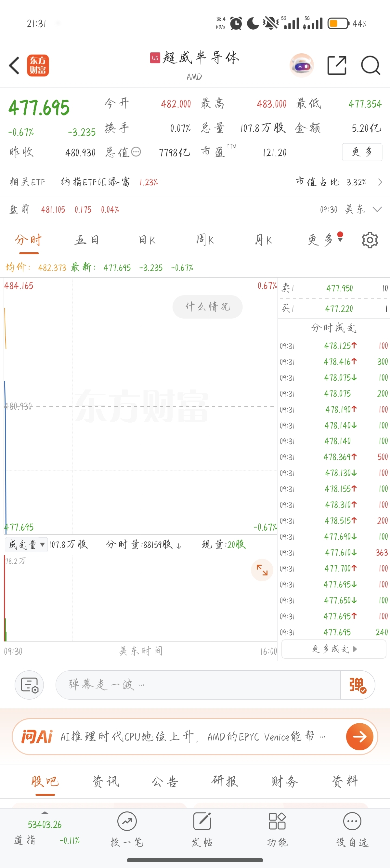Open the barrage list icon
Viewport: 390px width, 868px height.
(29, 685)
